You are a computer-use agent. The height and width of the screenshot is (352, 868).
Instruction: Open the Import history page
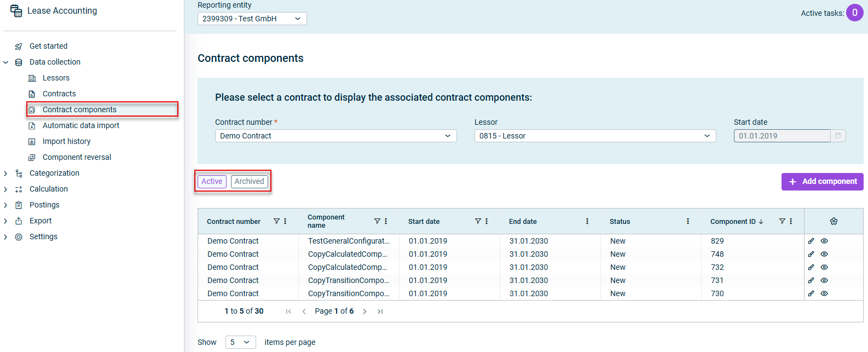(x=66, y=141)
